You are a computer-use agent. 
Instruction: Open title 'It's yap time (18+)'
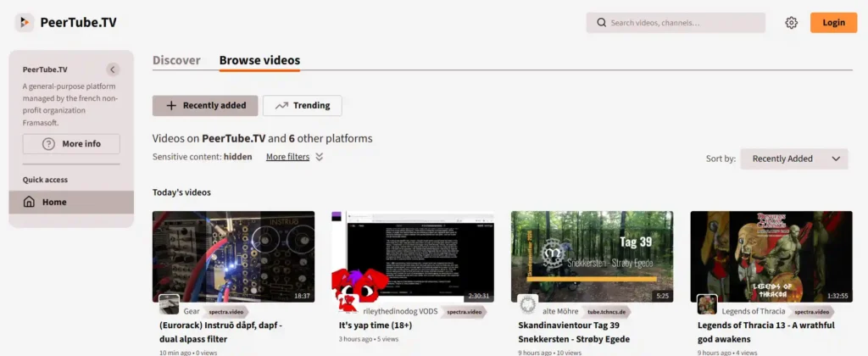(377, 325)
